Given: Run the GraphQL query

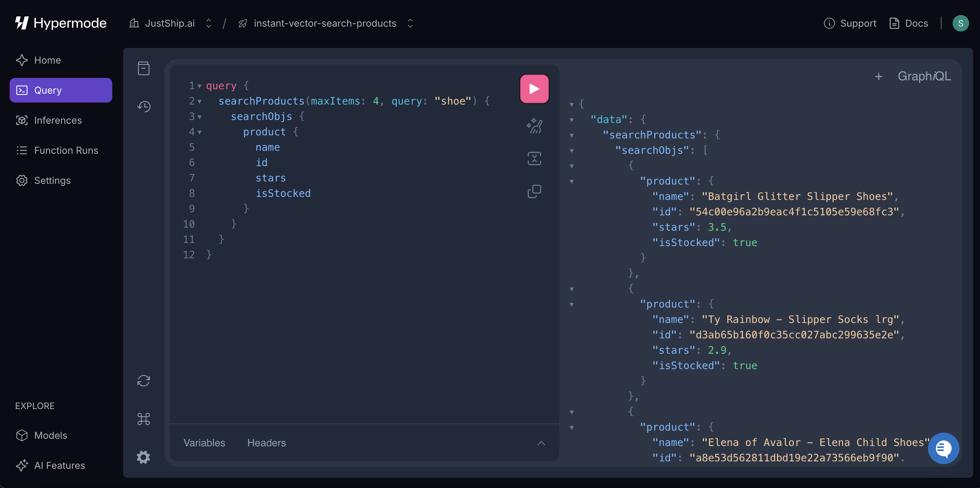Looking at the screenshot, I should 534,89.
